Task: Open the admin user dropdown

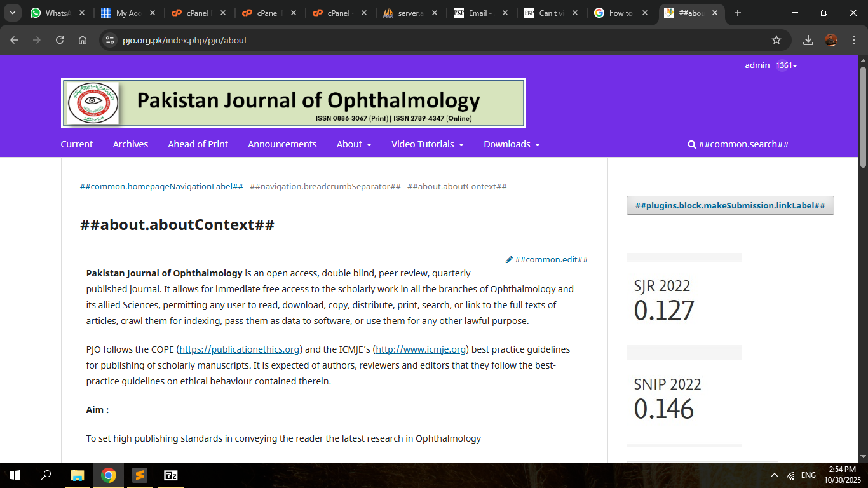Action: click(770, 65)
